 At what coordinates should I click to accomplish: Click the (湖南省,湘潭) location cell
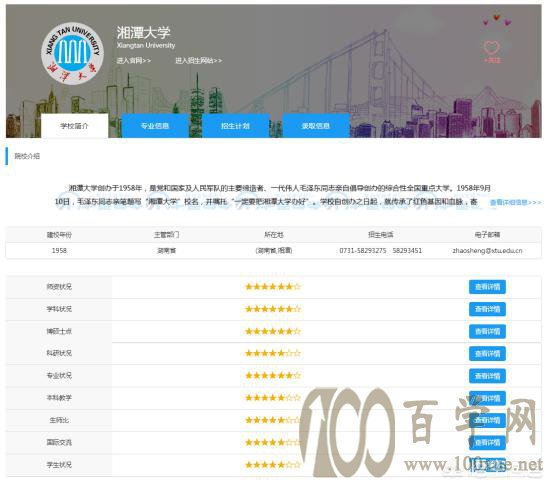pyautogui.click(x=274, y=251)
